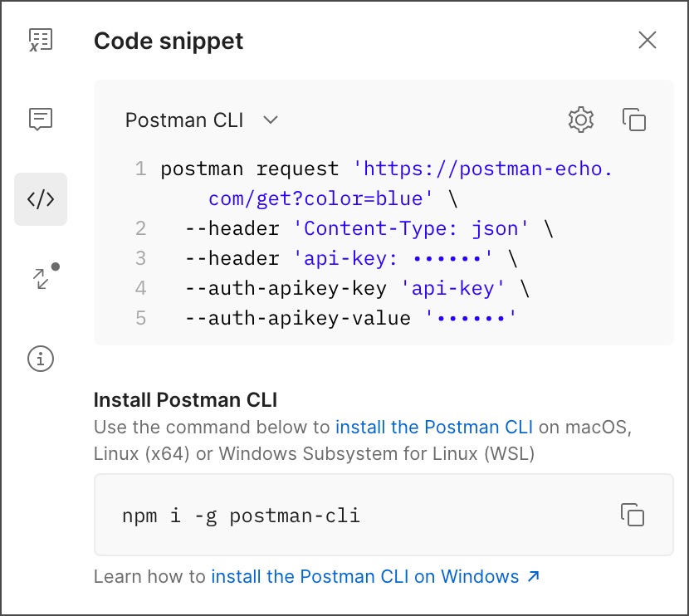Open the info panel at sidebar bottom
This screenshot has width=689, height=616.
[40, 359]
